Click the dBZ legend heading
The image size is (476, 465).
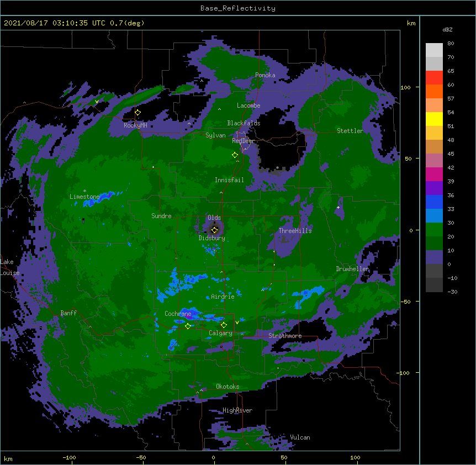[447, 29]
